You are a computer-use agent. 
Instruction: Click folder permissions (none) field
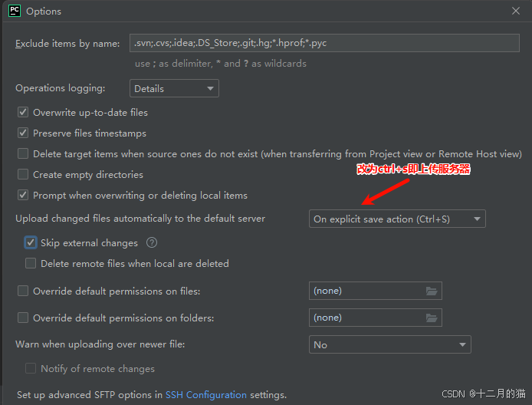[376, 318]
